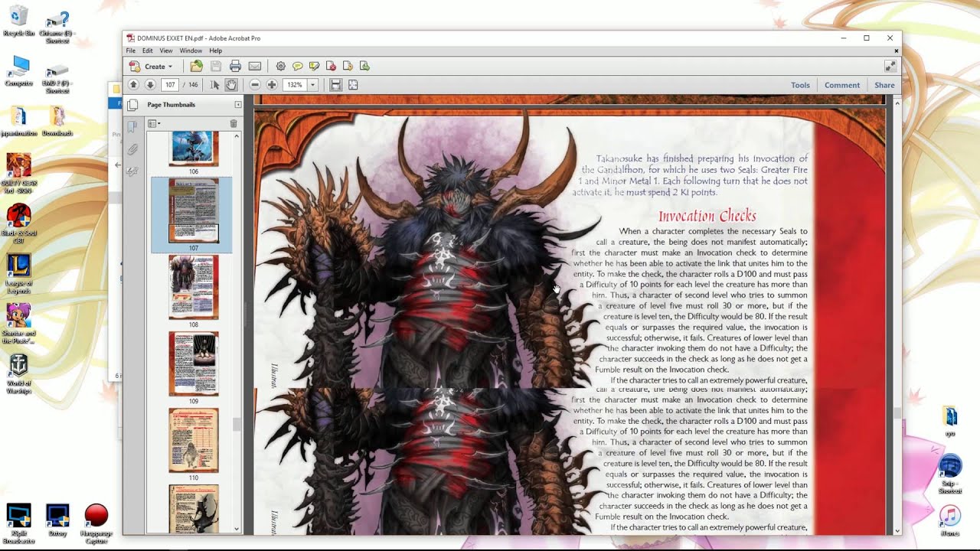
Task: Open Recycle Bin desktop icon
Action: pos(19,21)
